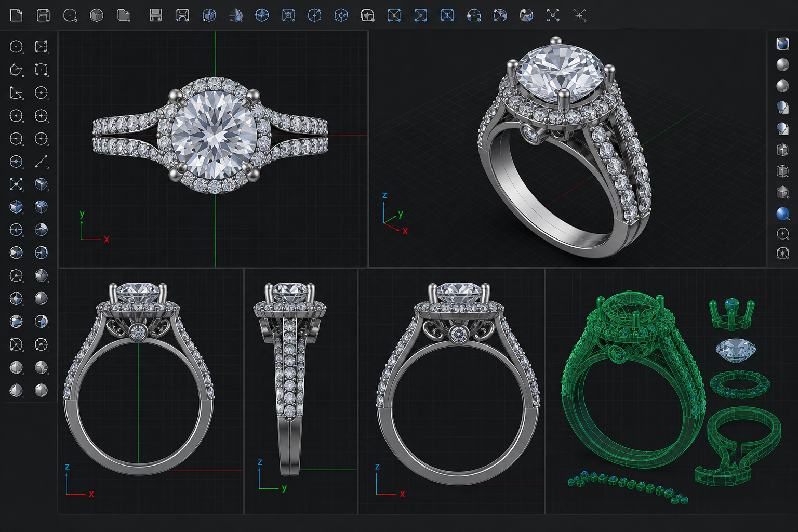This screenshot has width=798, height=532.
Task: Click the xyz axis gizmo in perspective viewport
Action: [395, 213]
